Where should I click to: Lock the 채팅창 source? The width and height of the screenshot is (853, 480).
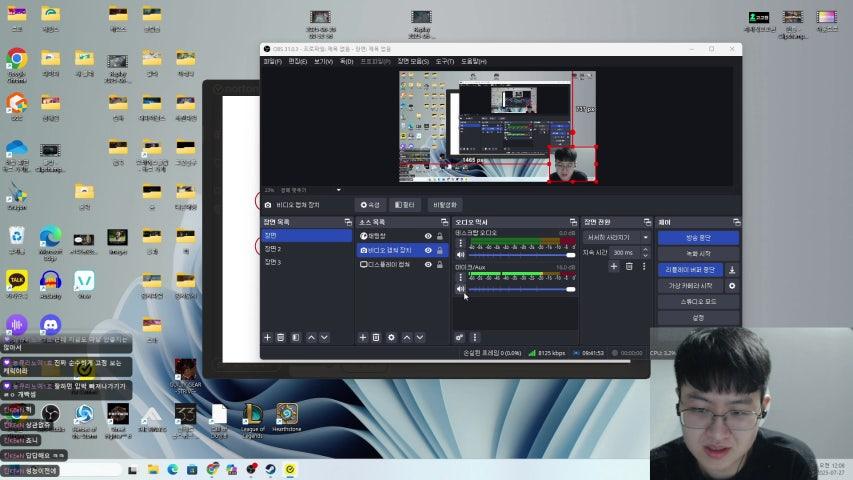tap(440, 236)
